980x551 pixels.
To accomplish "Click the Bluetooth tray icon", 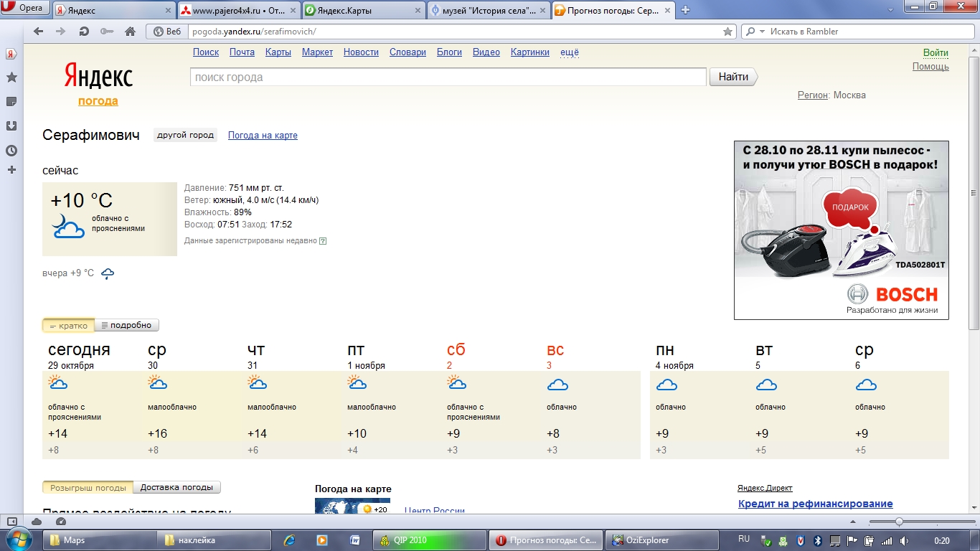I will 816,540.
